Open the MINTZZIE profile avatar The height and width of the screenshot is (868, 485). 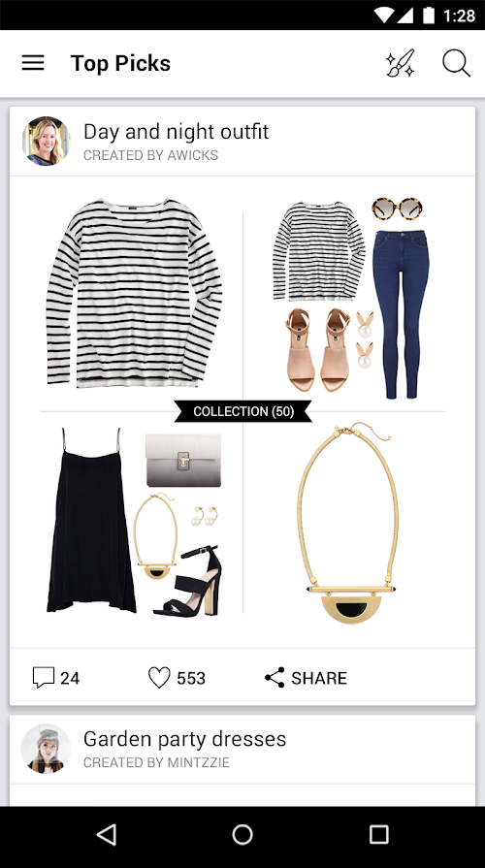tap(46, 749)
